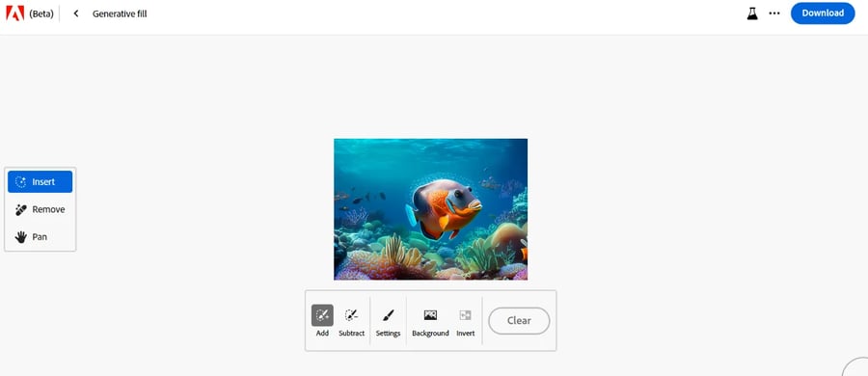Open the beaker experimental features icon
Viewport: 868px width, 376px height.
(x=751, y=13)
